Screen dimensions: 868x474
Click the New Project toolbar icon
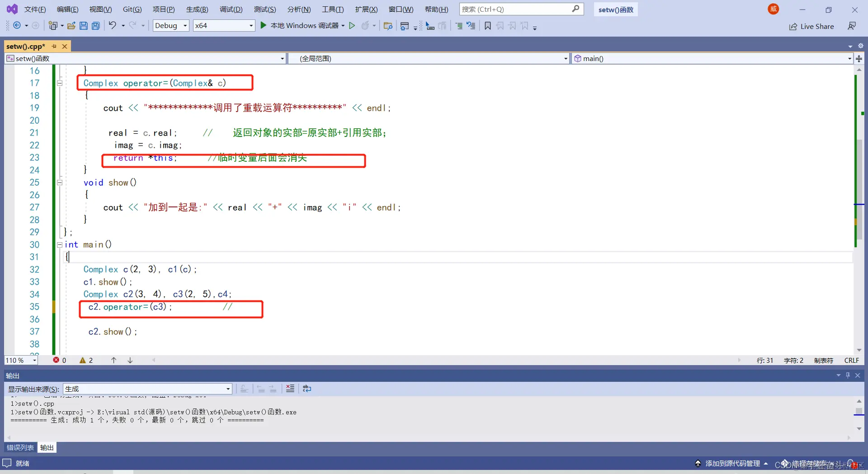[53, 26]
